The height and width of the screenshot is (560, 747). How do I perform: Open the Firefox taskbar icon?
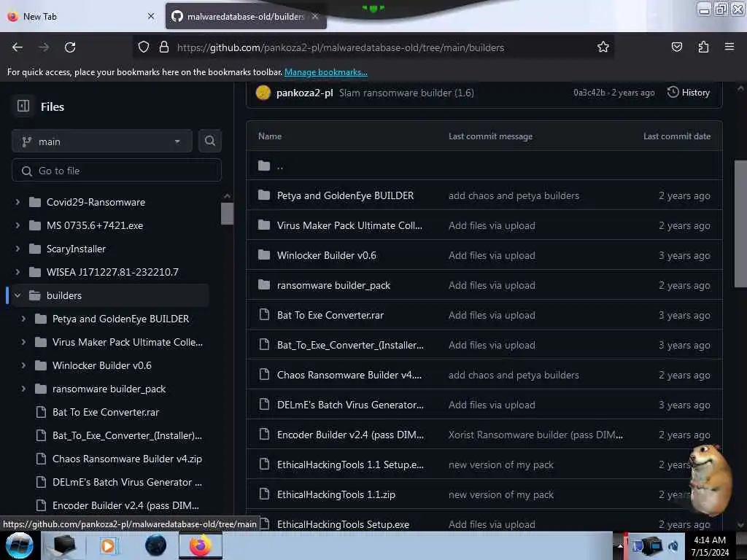point(201,545)
